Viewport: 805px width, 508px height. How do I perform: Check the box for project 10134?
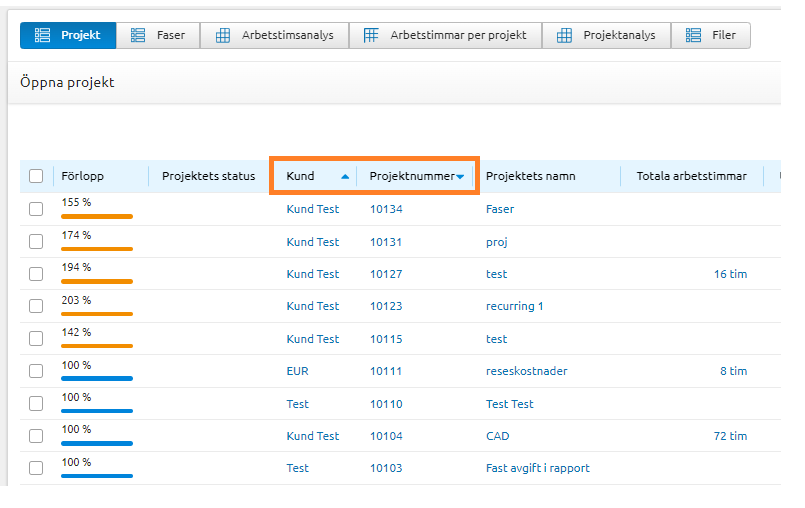click(36, 209)
